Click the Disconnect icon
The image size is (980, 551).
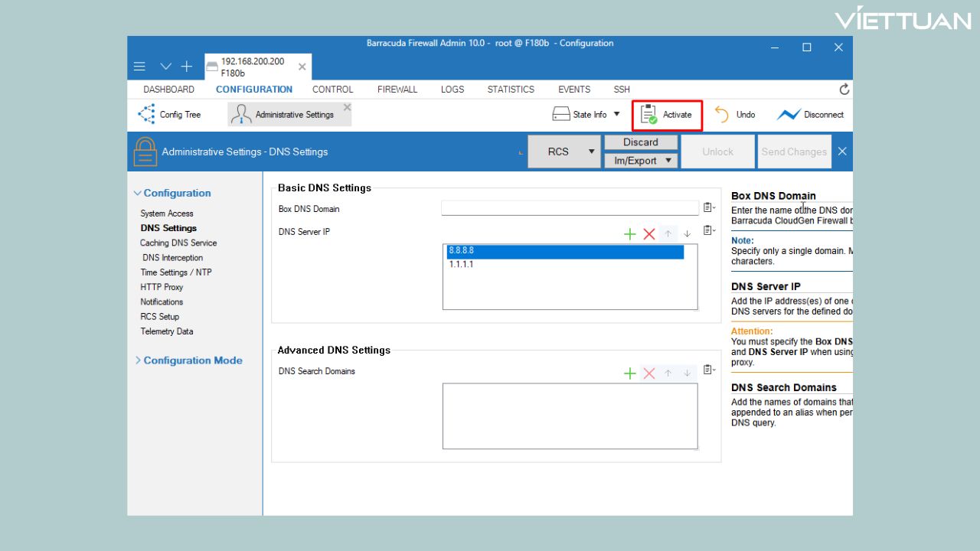click(789, 115)
